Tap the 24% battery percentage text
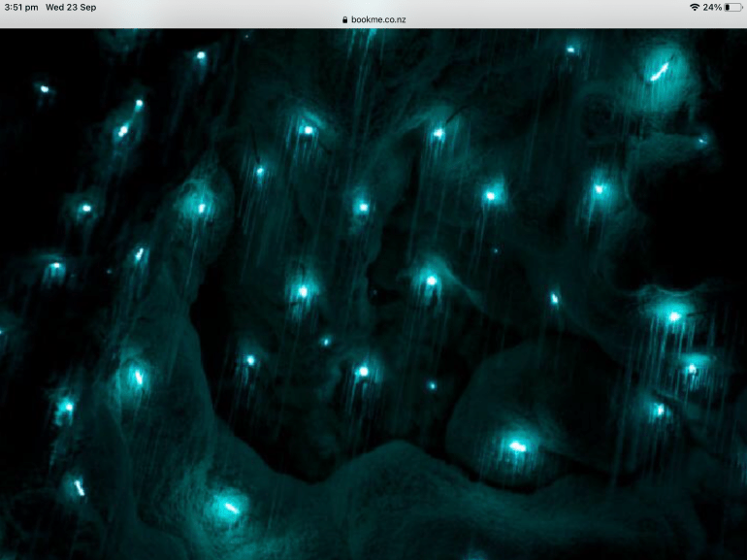This screenshot has width=747, height=560. (x=712, y=7)
